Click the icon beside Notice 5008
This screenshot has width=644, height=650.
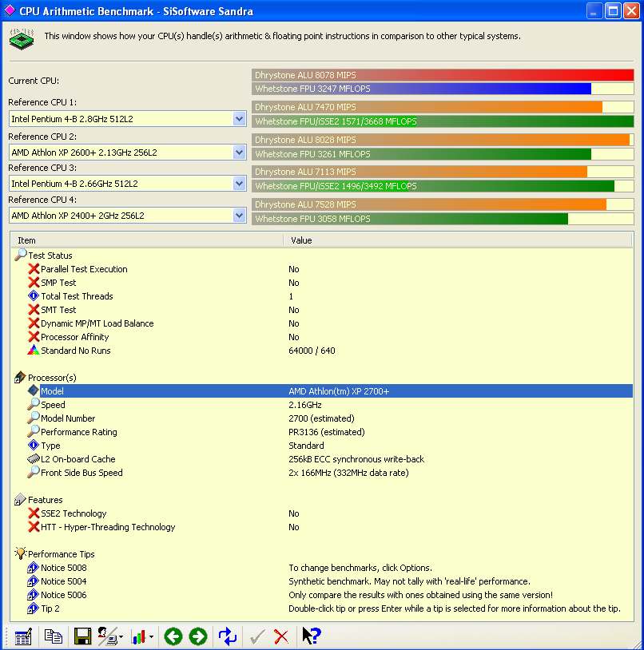pos(34,568)
